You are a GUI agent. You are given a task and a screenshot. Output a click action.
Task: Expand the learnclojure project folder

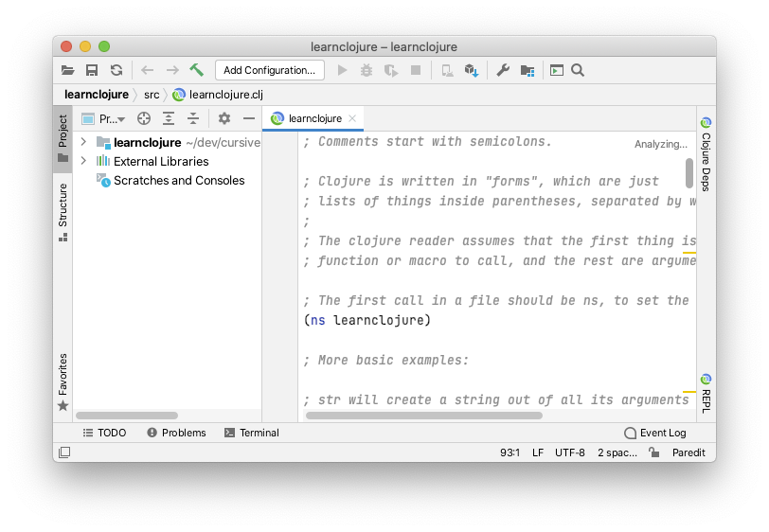tap(83, 142)
